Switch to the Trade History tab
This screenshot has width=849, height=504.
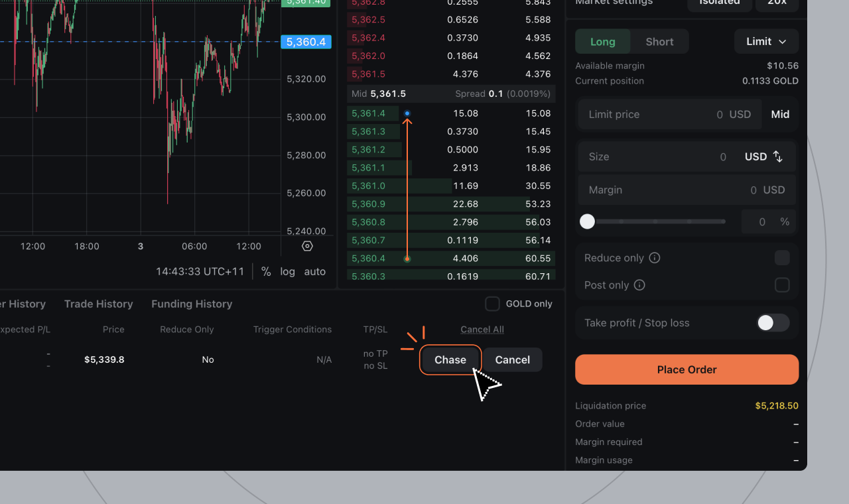pos(98,304)
